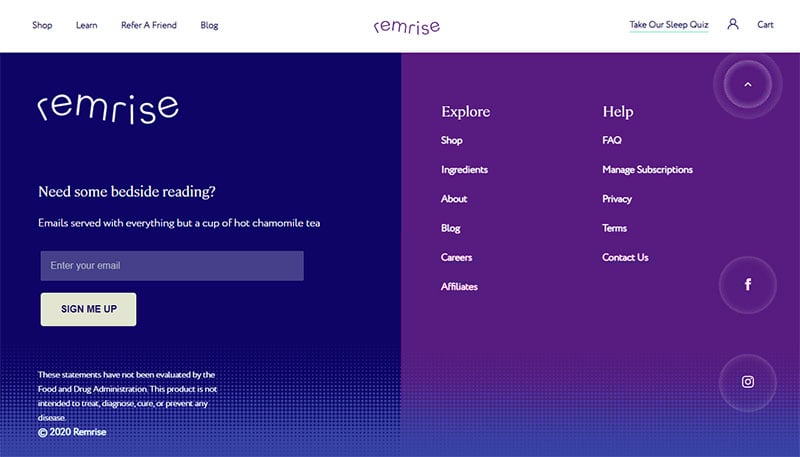This screenshot has width=800, height=457.
Task: Click 'Need some bedside reading?' heading
Action: tap(127, 192)
